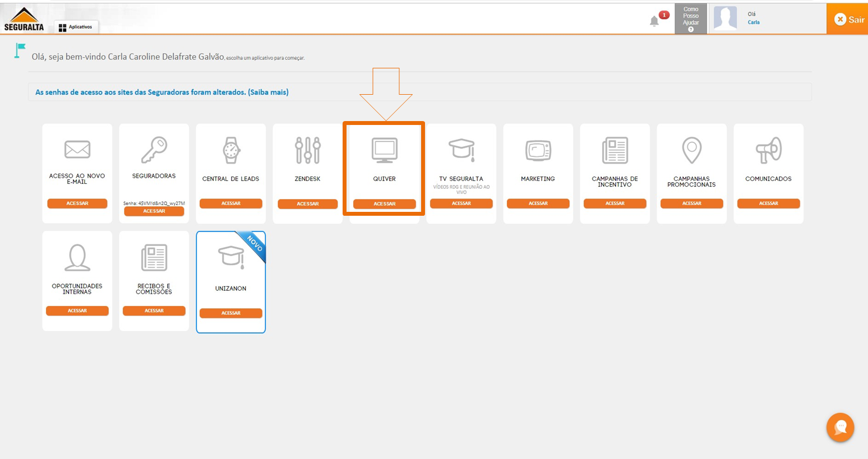Click the wristwatch icon on the Central de Leads card
The width and height of the screenshot is (868, 459).
click(230, 150)
